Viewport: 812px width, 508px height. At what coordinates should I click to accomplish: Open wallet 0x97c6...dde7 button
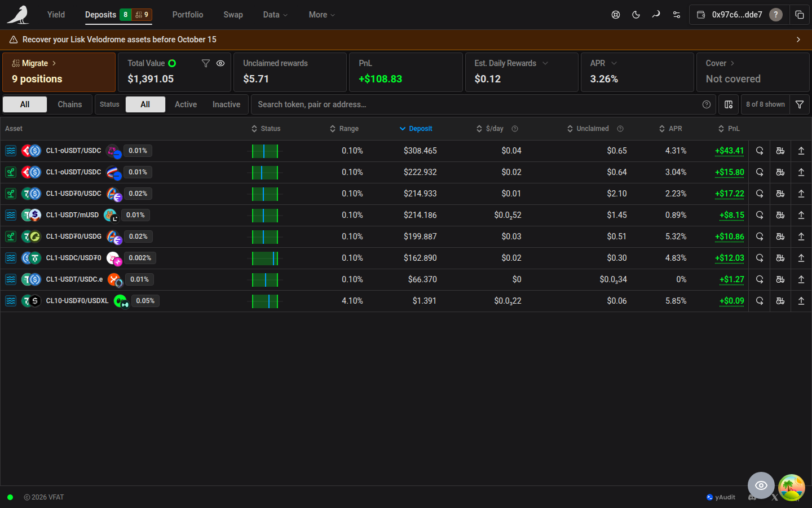point(738,15)
